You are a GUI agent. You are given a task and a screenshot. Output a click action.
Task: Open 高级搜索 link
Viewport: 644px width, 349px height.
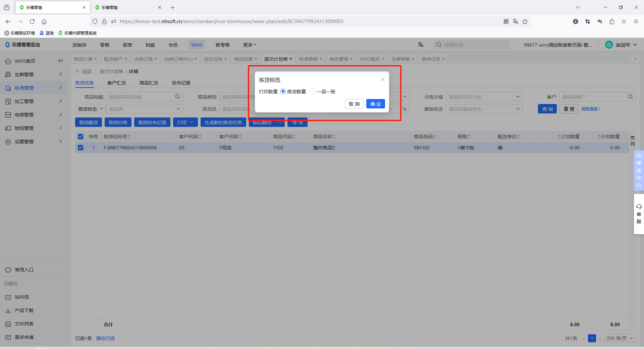pos(591,109)
